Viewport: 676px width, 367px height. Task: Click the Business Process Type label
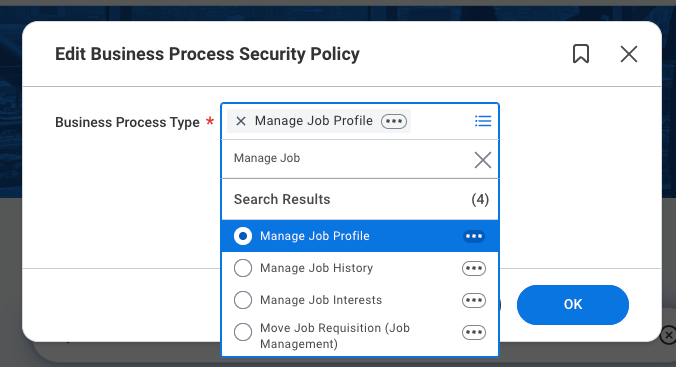click(127, 122)
